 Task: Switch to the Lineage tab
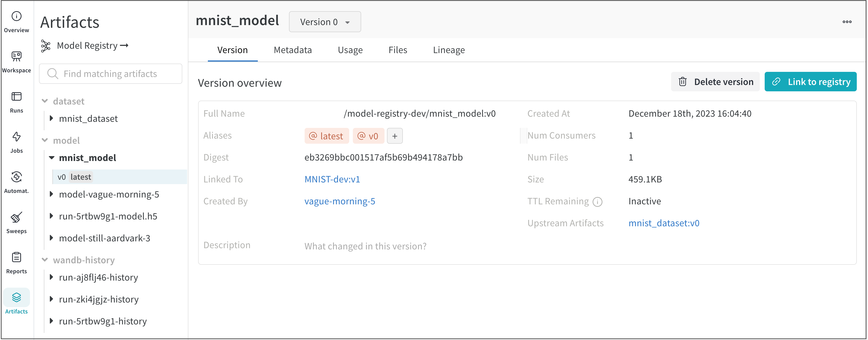[x=448, y=50]
